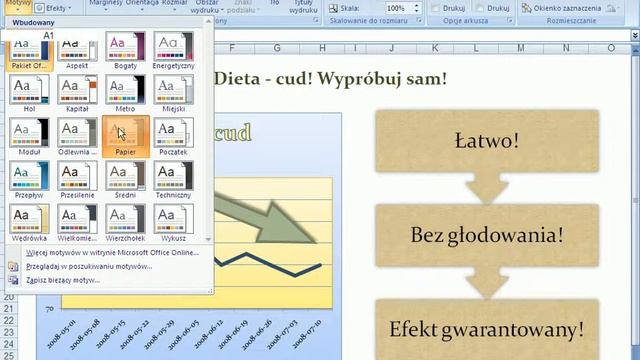Apply the Kapitał theme
Viewport: 640px width, 360px height.
77,94
